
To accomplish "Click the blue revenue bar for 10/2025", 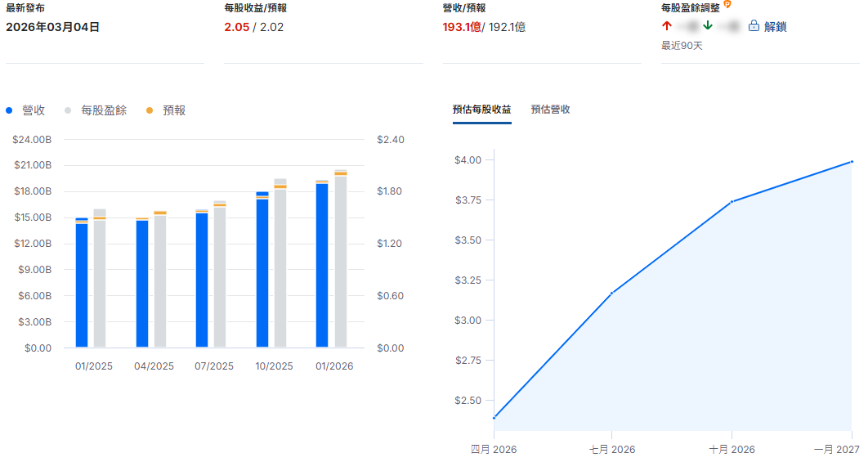I will click(x=262, y=270).
